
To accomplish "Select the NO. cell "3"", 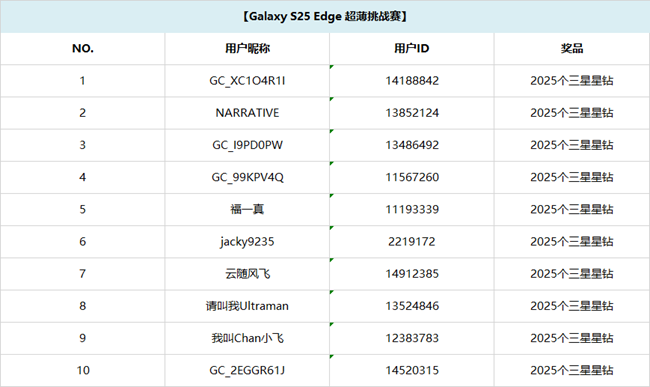I will (82, 145).
